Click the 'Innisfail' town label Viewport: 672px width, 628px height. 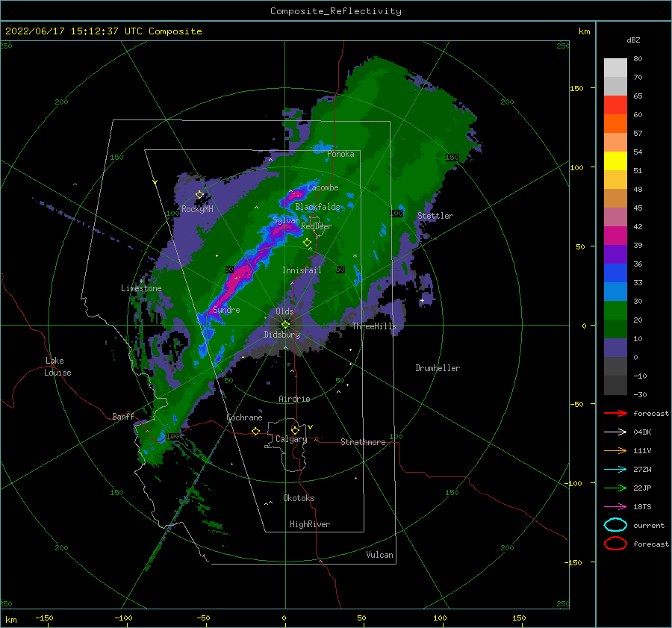tap(302, 270)
